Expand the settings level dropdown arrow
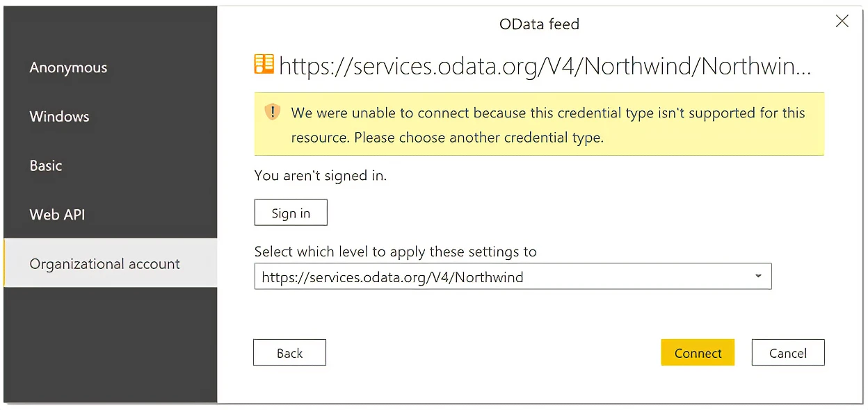The width and height of the screenshot is (868, 410). coord(758,277)
